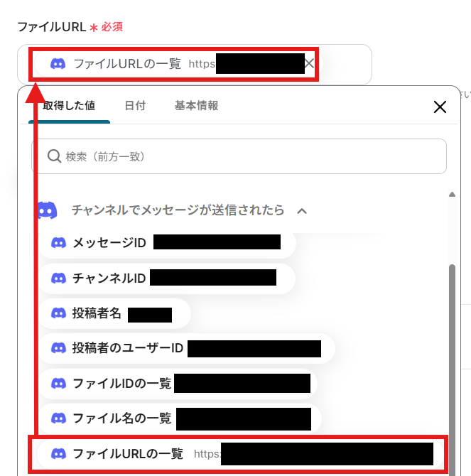Select the メッセージID value
The image size is (471, 476).
click(167, 242)
